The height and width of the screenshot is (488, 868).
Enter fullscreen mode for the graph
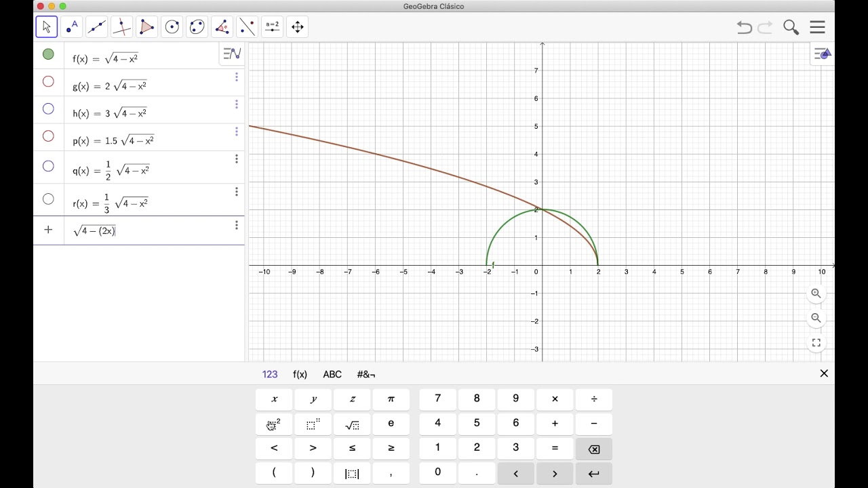coord(816,343)
